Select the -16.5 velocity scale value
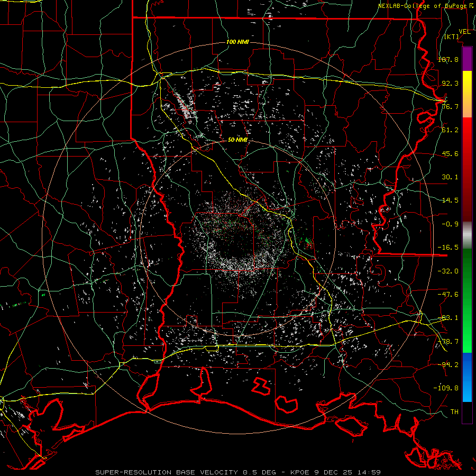This screenshot has height=476, width=476. pos(448,248)
